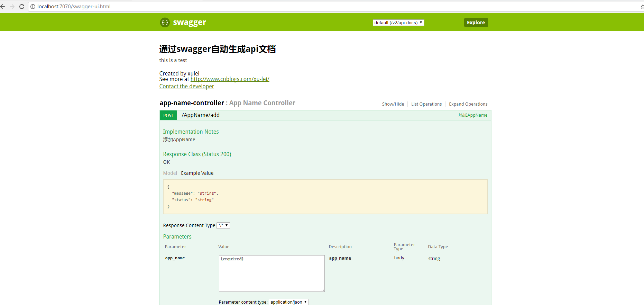
Task: Click Expand Operations link
Action: coord(468,104)
